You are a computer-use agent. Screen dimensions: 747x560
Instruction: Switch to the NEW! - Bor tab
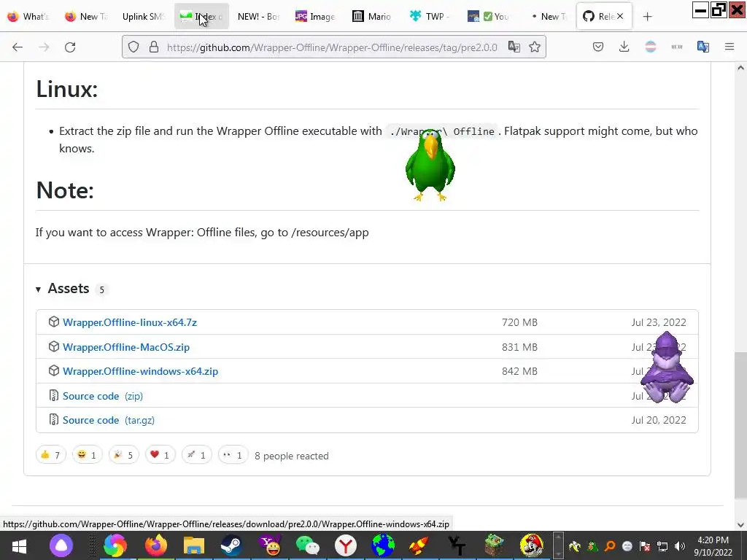pyautogui.click(x=259, y=16)
